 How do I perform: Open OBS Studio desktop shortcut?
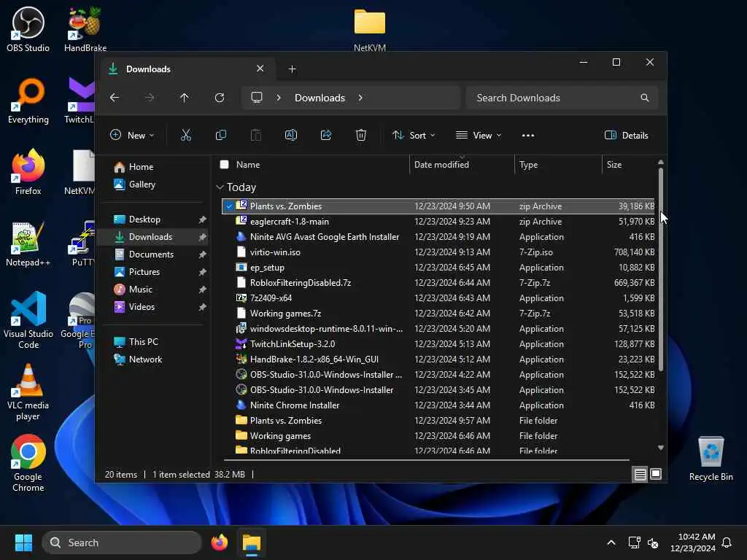tap(28, 29)
